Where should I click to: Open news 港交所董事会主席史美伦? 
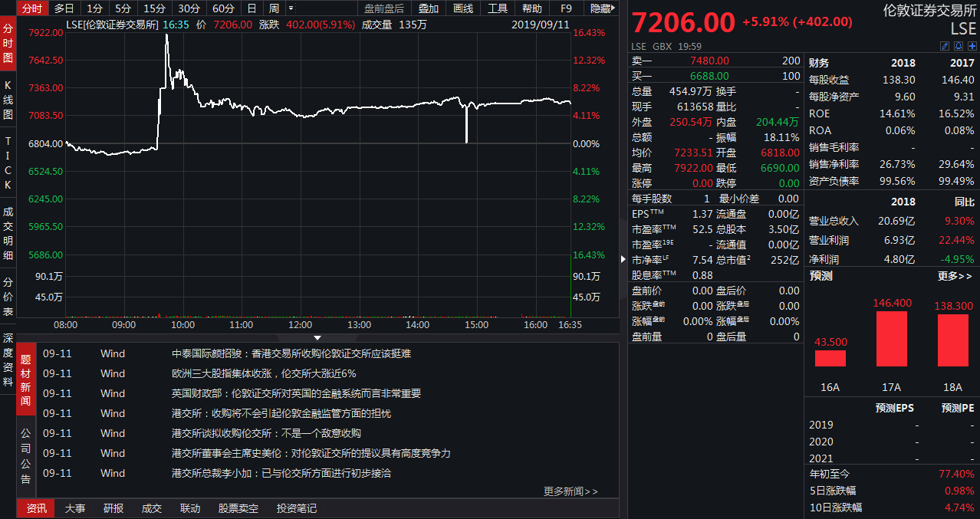(x=311, y=453)
